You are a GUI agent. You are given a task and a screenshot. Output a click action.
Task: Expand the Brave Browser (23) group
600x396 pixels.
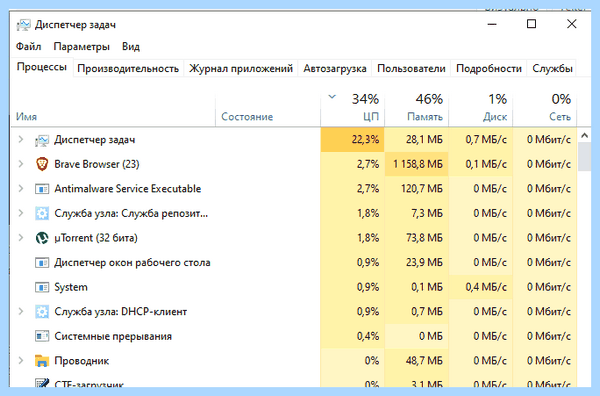[x=21, y=164]
